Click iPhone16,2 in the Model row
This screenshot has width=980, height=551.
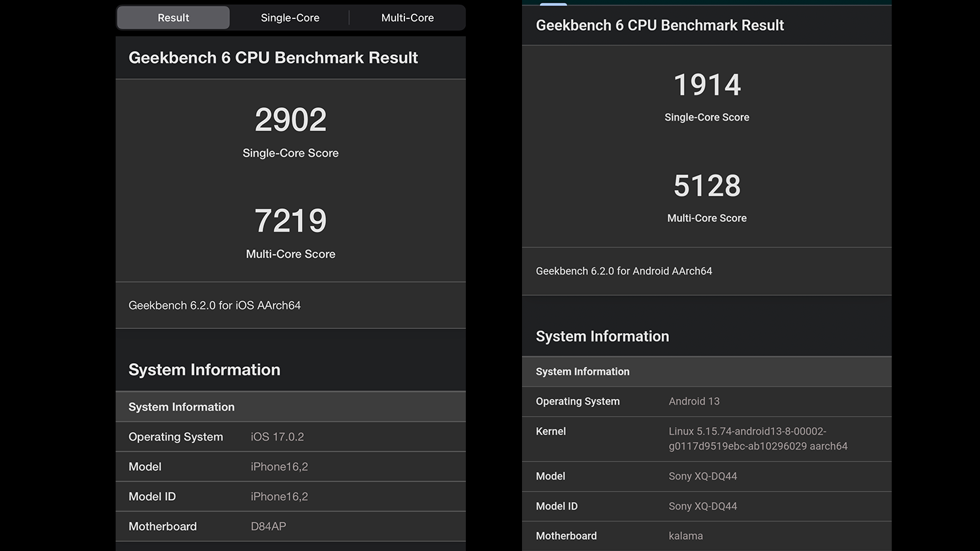(x=279, y=467)
